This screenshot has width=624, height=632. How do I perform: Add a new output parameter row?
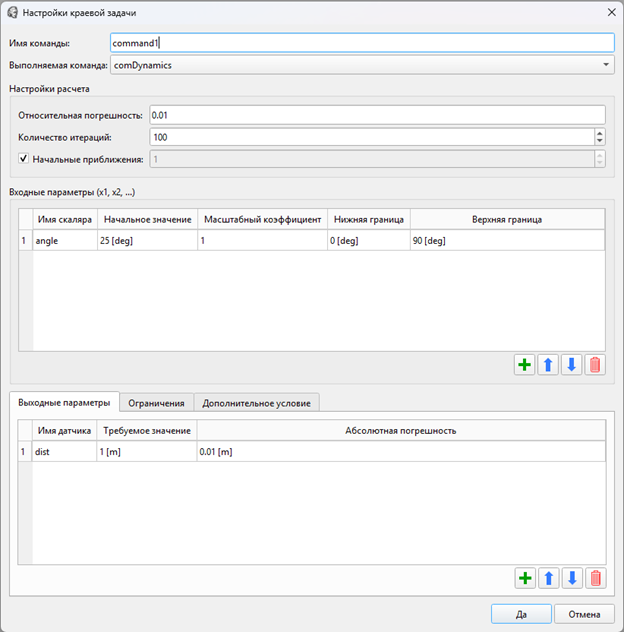click(x=524, y=578)
